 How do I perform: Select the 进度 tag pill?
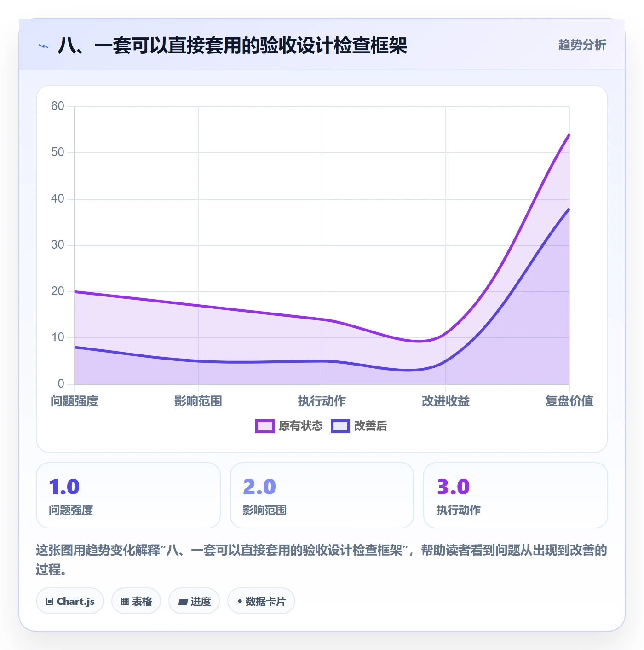point(194,601)
